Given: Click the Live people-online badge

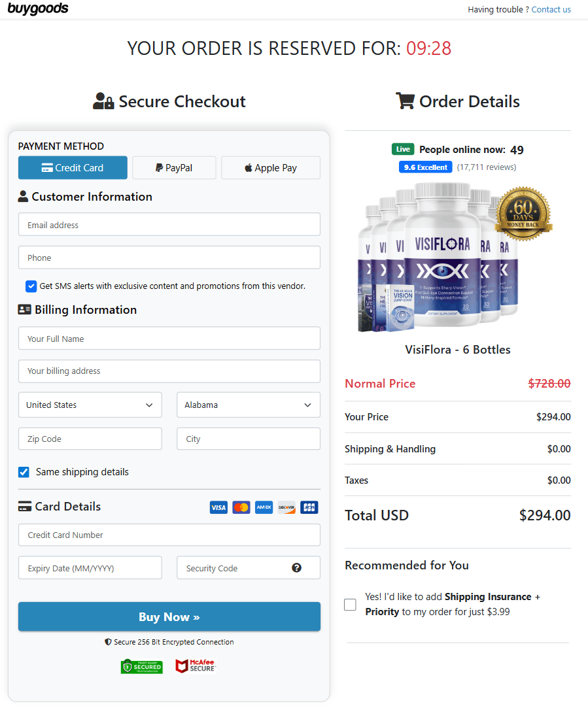Looking at the screenshot, I should (x=403, y=149).
